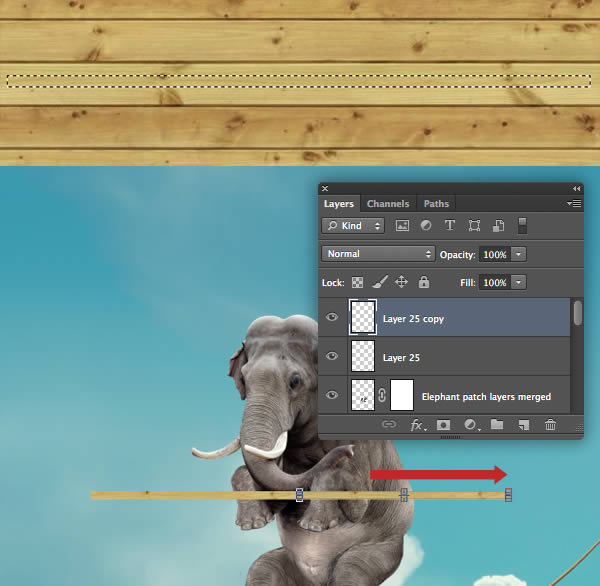
Task: Lock layer position
Action: [401, 282]
